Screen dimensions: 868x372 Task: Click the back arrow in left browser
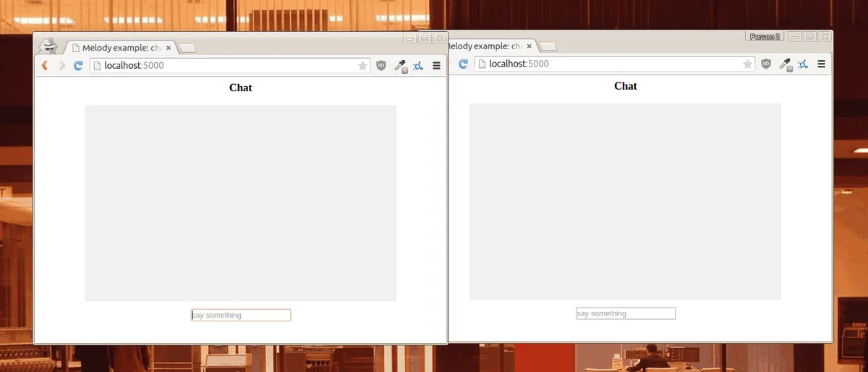point(45,66)
